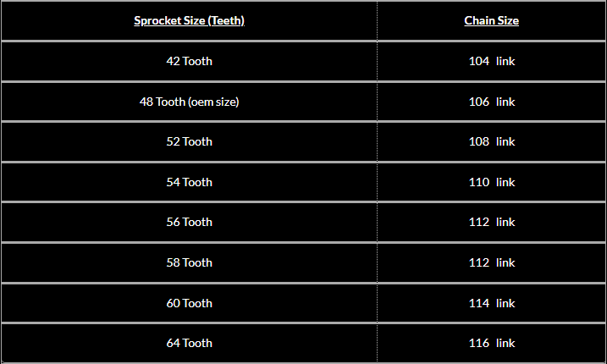
Task: Click the word "Teeth" in the header
Action: click(225, 20)
